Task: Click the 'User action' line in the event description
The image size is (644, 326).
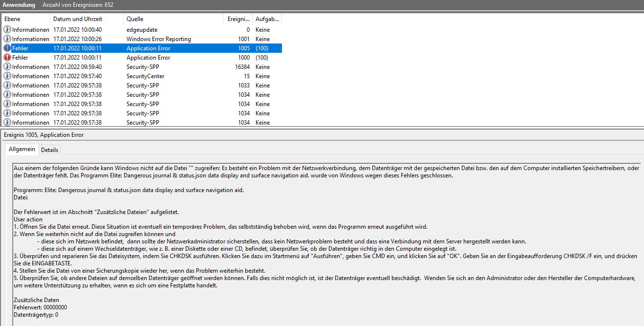Action: [28, 219]
